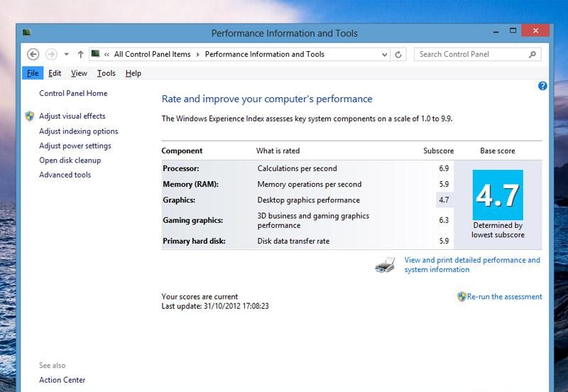This screenshot has height=392, width=568.
Task: Go to Control Panel Home
Action: (x=73, y=93)
